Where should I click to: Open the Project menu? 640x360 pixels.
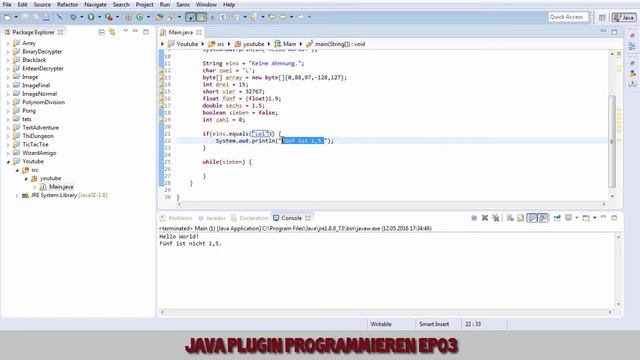tap(144, 4)
